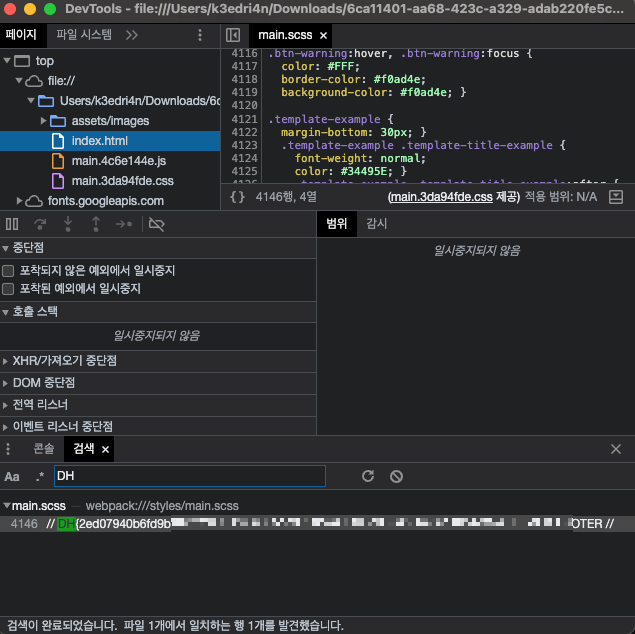Collapse the file:// tree node
The image size is (635, 634).
point(19,80)
